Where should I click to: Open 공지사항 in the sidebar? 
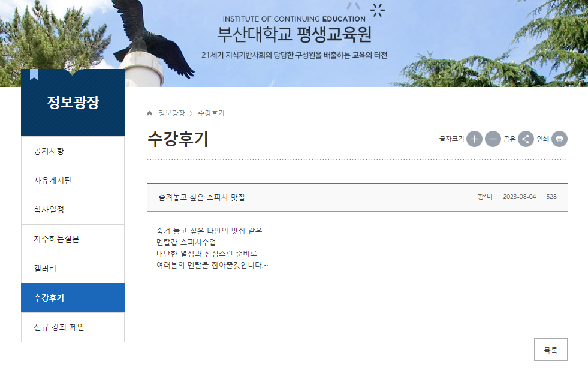click(73, 151)
